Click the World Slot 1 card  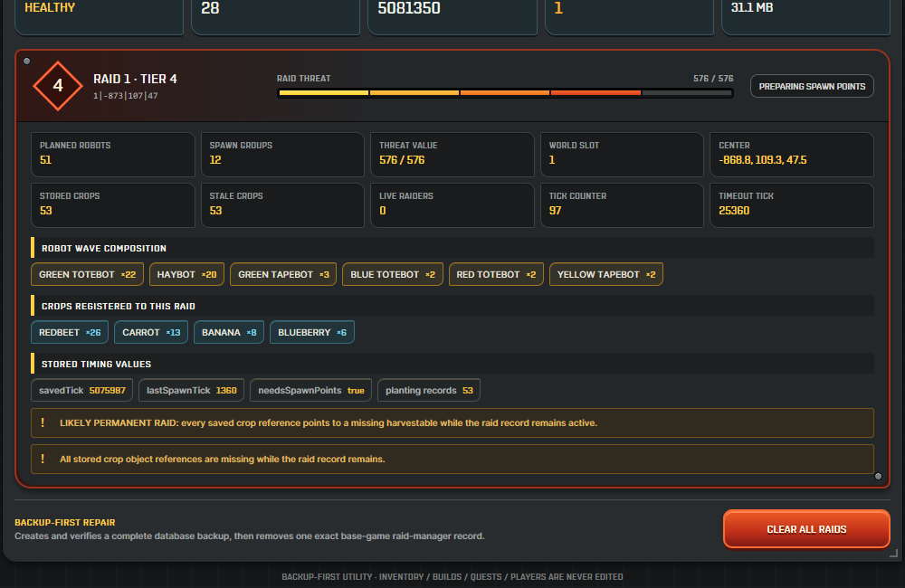[x=622, y=155]
